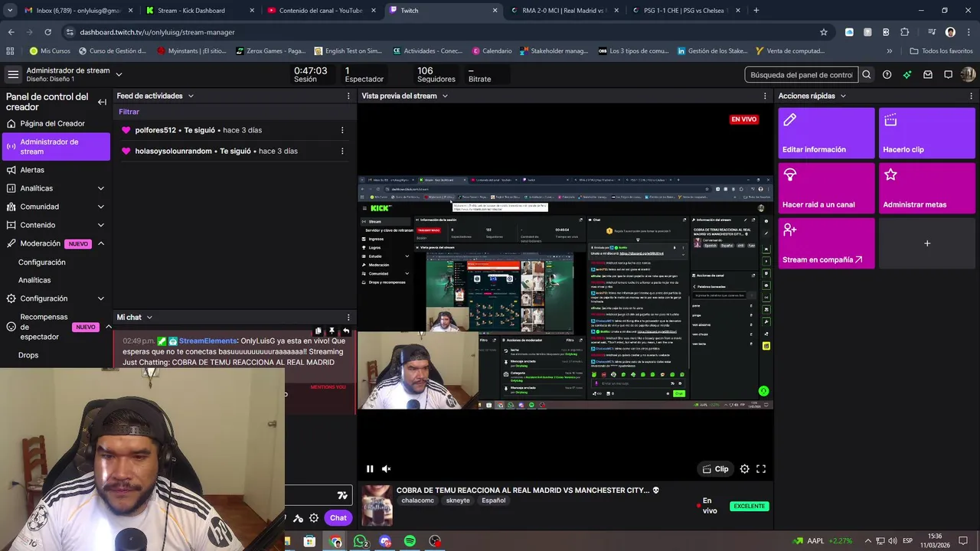This screenshot has width=980, height=551.
Task: Open Acciones rápidas options menu
Action: click(x=972, y=96)
